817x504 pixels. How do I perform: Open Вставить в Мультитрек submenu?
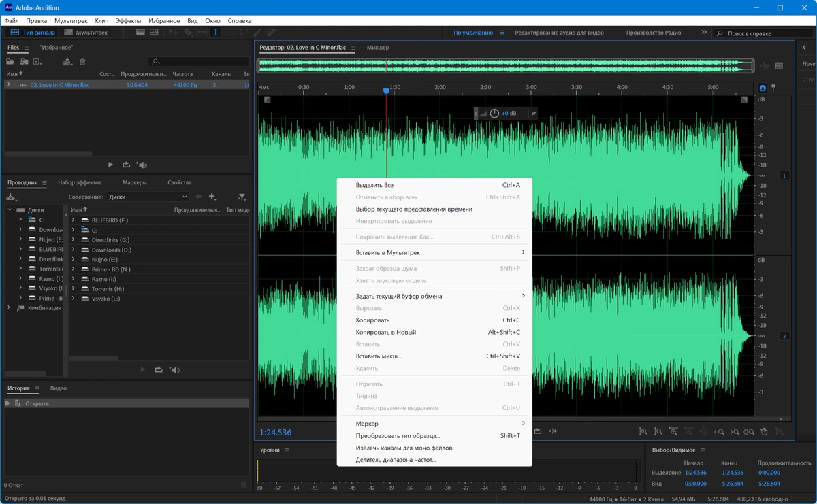coord(434,252)
